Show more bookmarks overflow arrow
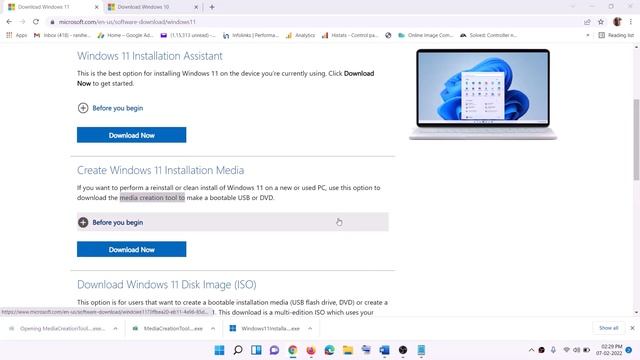Screen dimensions: 640x360 588,36
